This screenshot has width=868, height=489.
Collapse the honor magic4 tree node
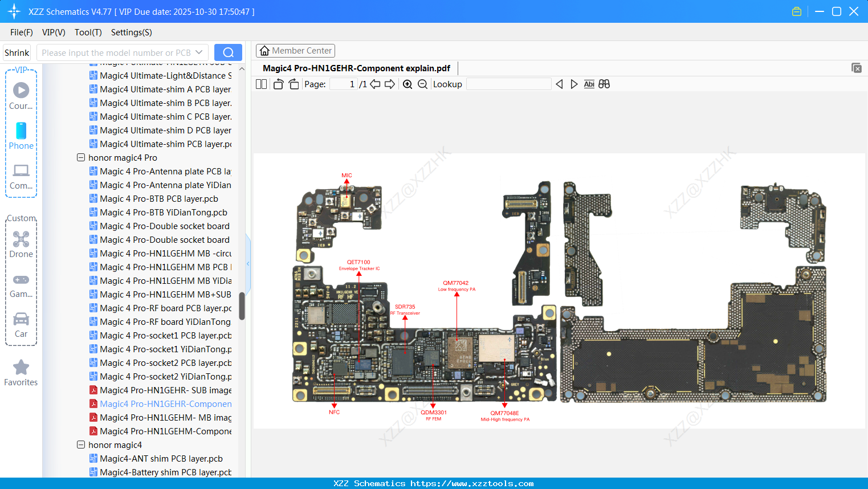(81, 445)
